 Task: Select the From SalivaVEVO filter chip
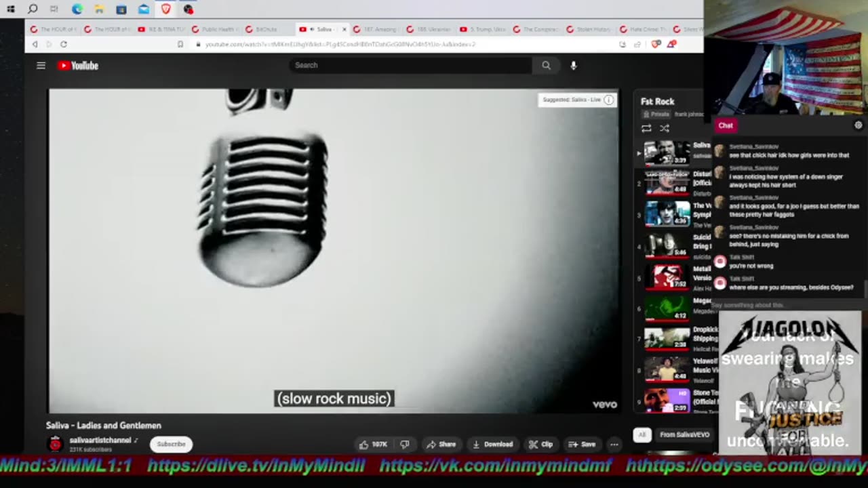coord(684,434)
